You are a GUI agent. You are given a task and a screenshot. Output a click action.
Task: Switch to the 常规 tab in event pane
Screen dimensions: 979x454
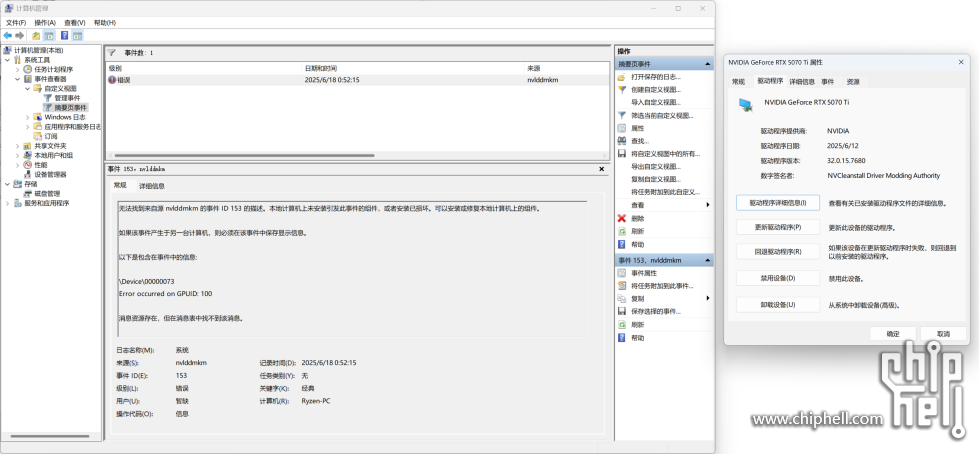pyautogui.click(x=120, y=185)
